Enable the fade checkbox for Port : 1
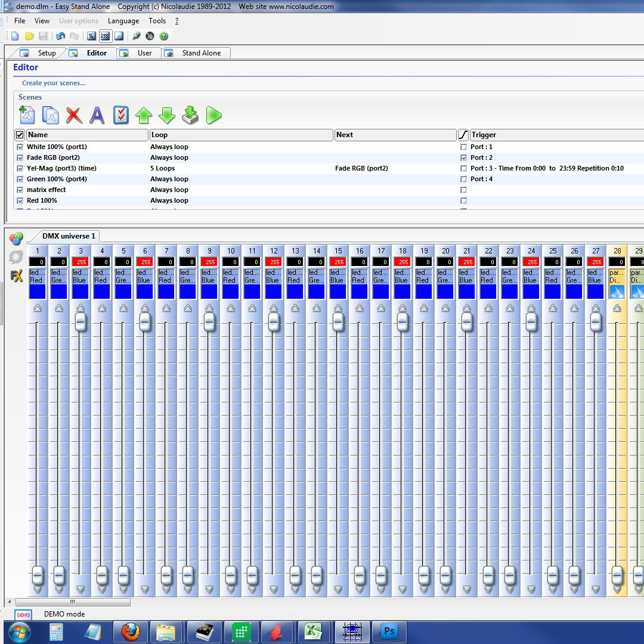 click(x=463, y=147)
